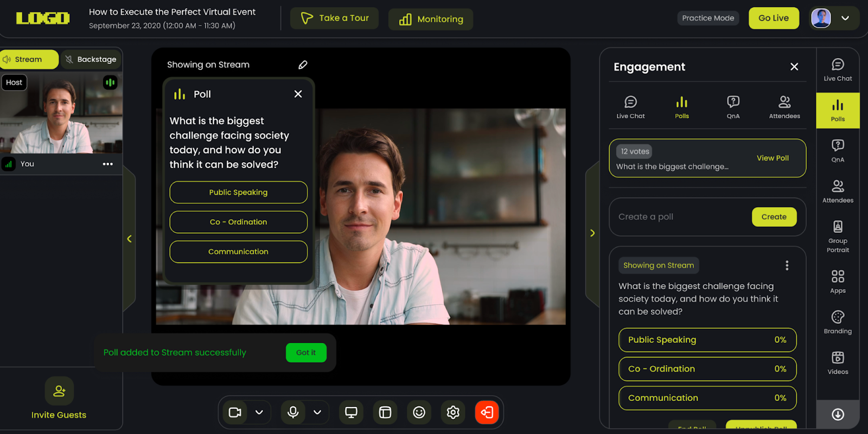
Task: Open QnA in the right sidebar
Action: pos(838,151)
